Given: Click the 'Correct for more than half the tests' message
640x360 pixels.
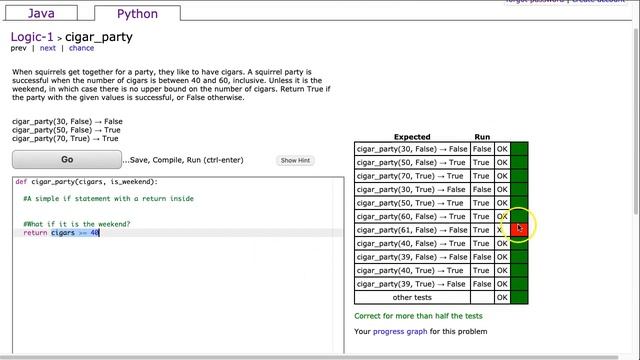Looking at the screenshot, I should click(418, 316).
